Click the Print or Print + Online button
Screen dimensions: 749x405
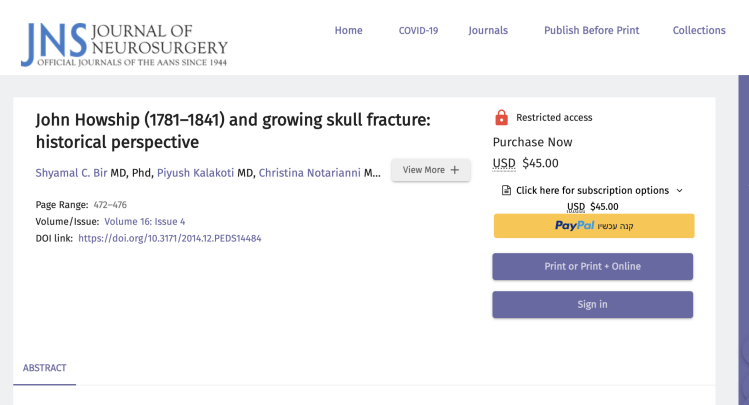tap(592, 266)
